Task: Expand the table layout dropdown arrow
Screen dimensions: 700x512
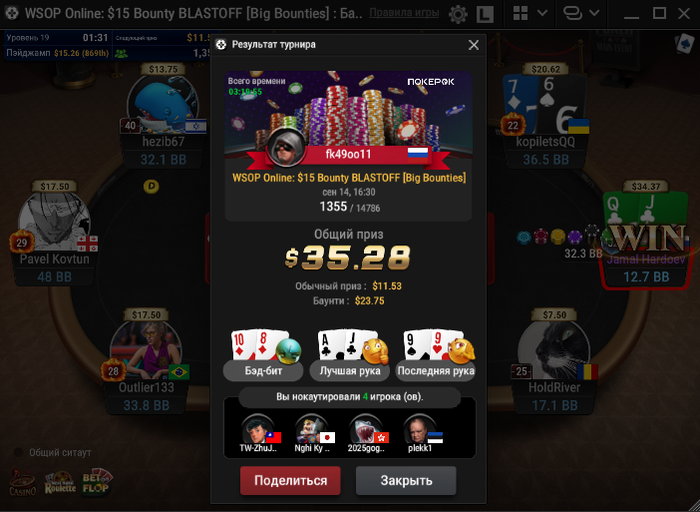Action: click(x=542, y=13)
